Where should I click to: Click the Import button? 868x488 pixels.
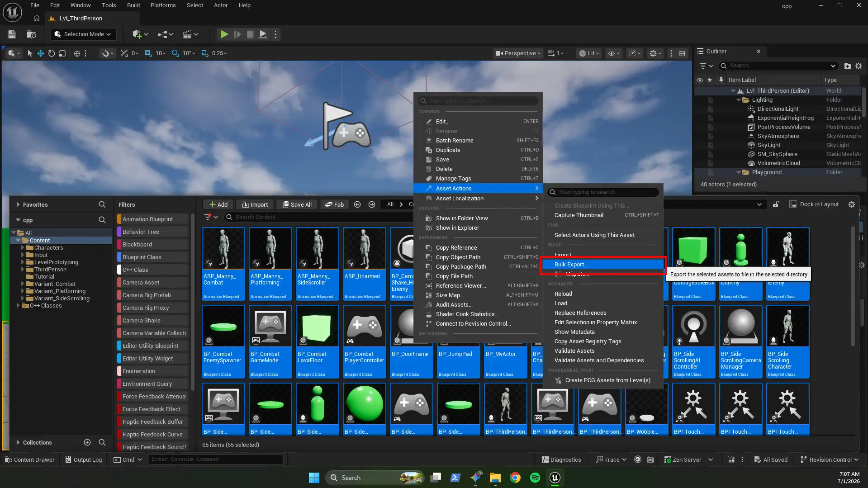(255, 205)
